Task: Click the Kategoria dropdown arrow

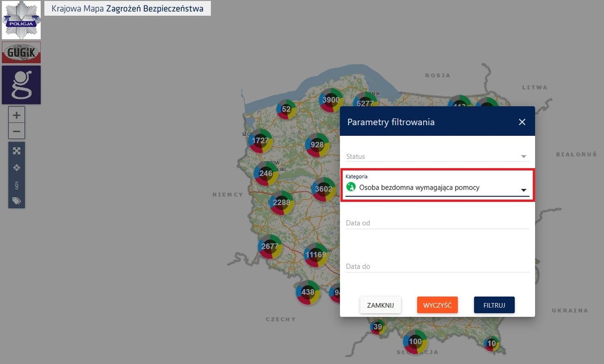Action: click(523, 190)
